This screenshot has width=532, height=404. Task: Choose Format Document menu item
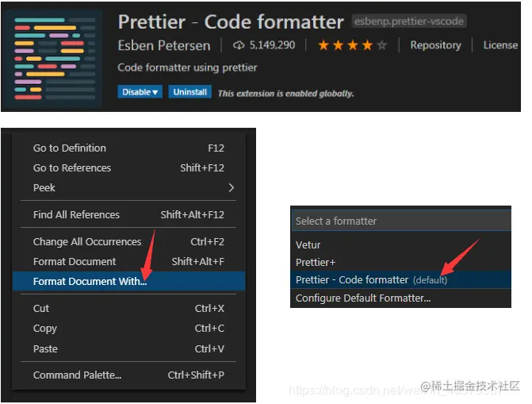pyautogui.click(x=128, y=261)
